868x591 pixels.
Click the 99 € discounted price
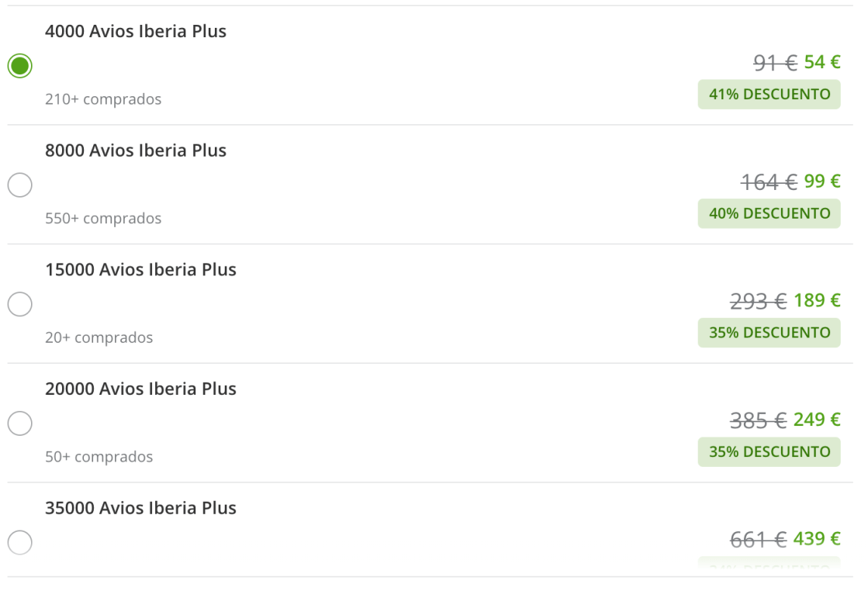pos(822,181)
